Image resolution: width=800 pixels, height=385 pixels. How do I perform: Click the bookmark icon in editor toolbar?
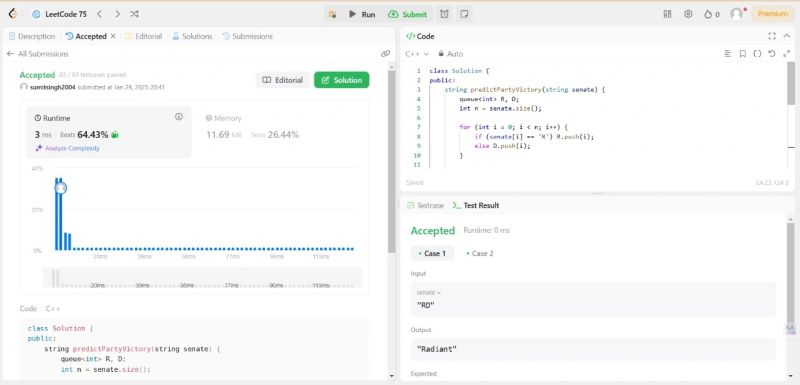point(743,54)
